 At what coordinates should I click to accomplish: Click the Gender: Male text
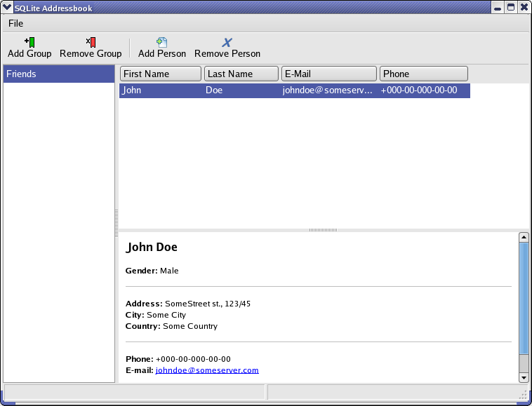coord(152,271)
